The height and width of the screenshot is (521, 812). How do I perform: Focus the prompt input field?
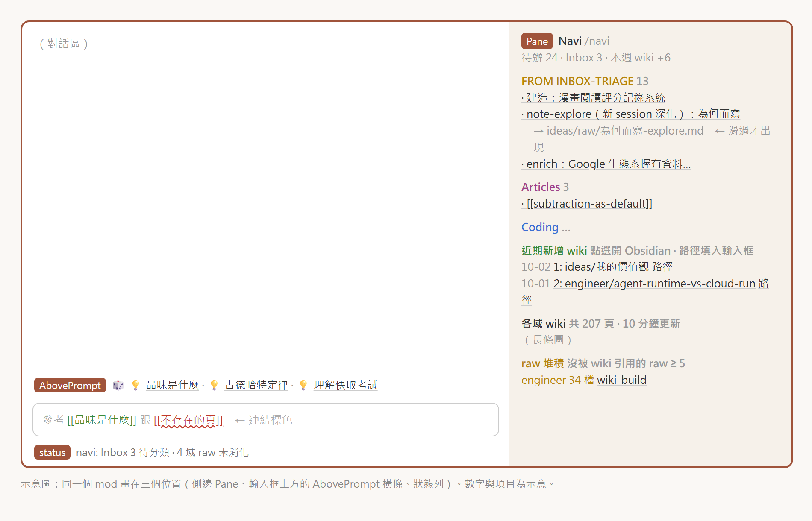[266, 420]
